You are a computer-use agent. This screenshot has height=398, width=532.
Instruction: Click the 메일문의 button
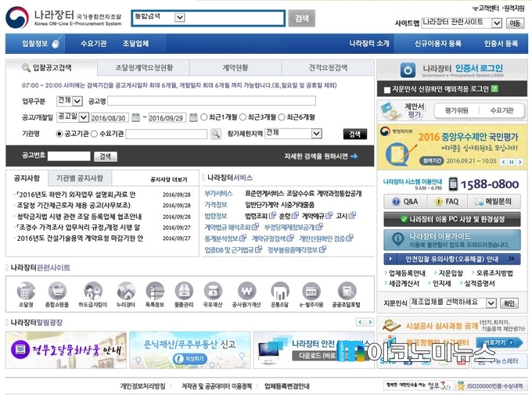494,202
